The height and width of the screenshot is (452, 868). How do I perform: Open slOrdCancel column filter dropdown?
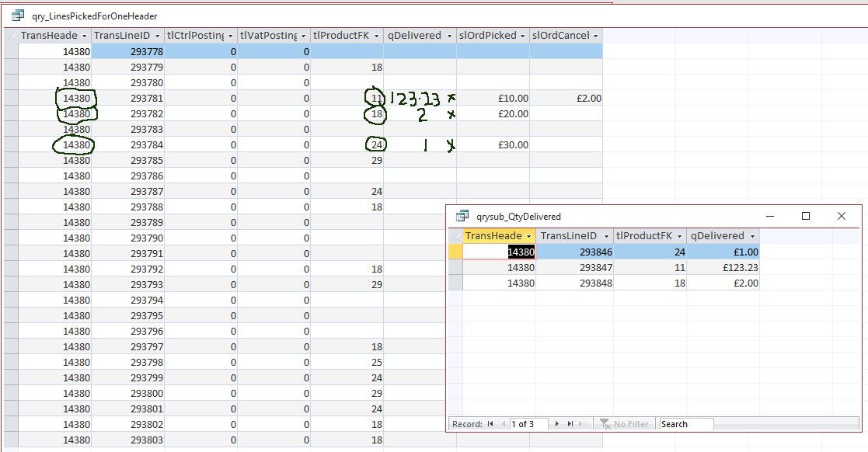pos(596,36)
